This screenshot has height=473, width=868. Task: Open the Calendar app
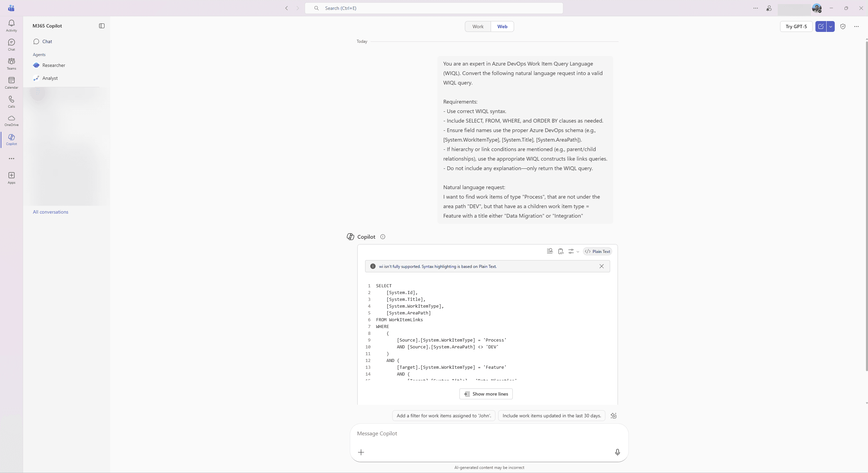(11, 83)
